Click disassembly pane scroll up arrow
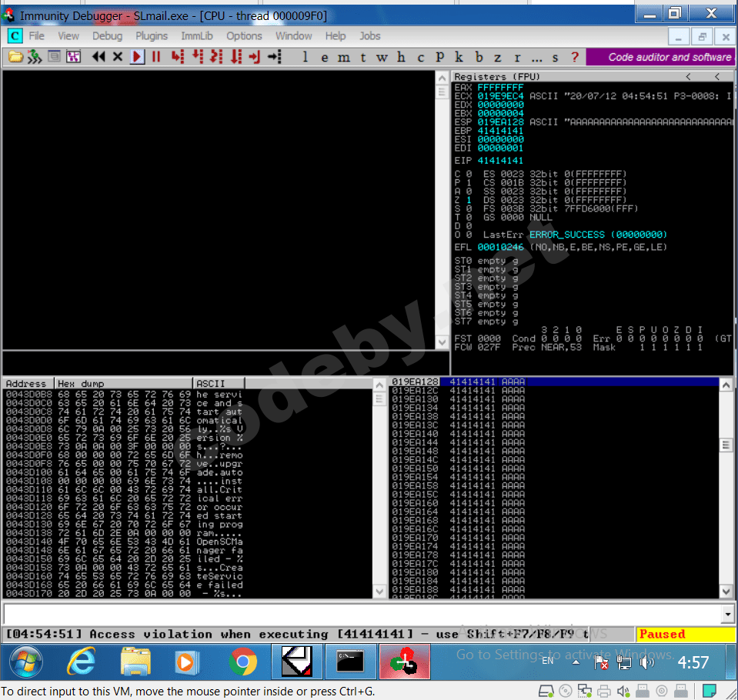Screen dimensions: 738x700 [442, 78]
